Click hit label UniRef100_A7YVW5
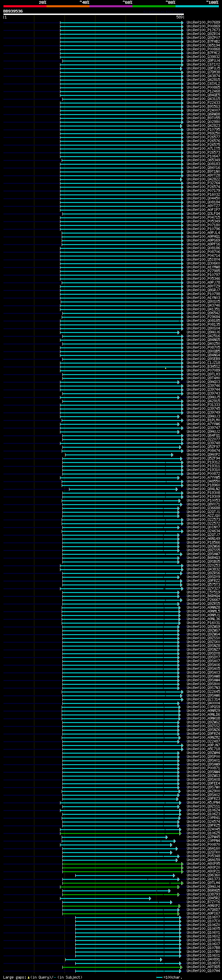This screenshot has width=222, height=980. click(x=203, y=477)
